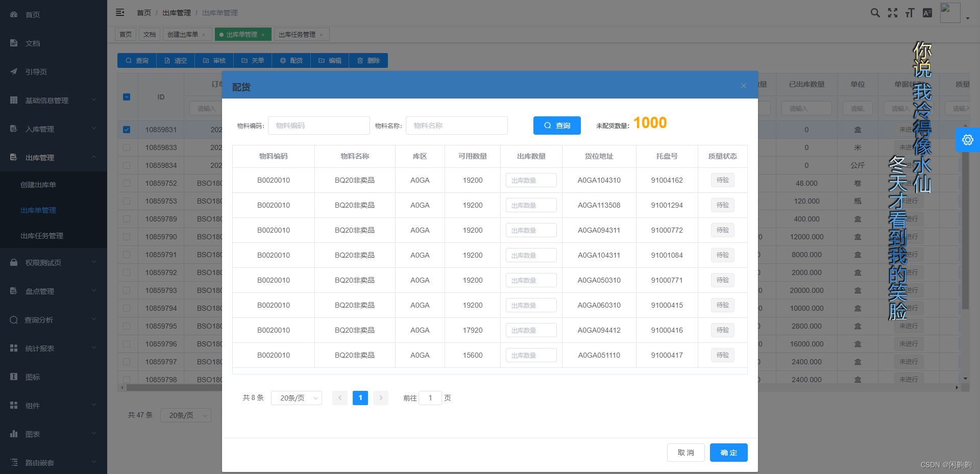This screenshot has height=474, width=980.
Task: Close the 出库单管理 tab with its x
Action: 263,35
